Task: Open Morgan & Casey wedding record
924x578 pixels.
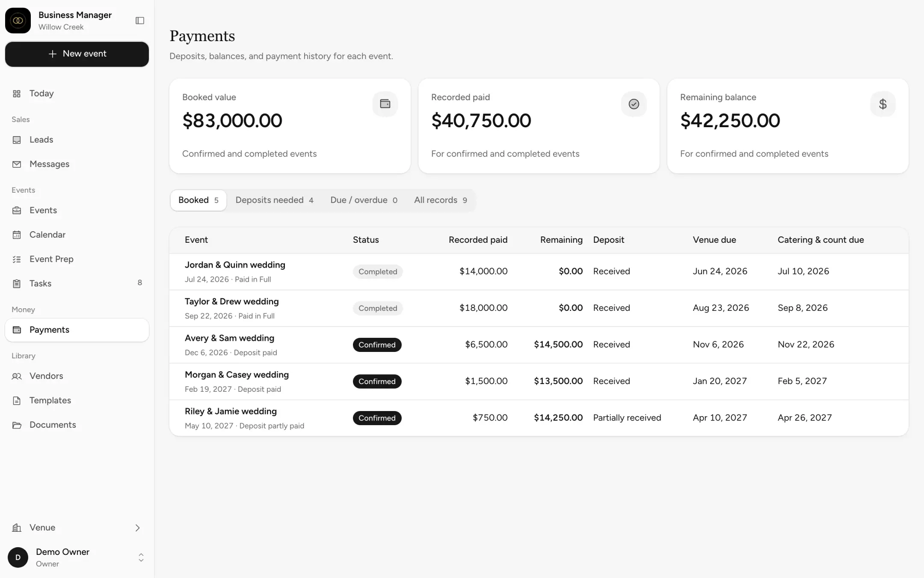Action: pos(539,381)
